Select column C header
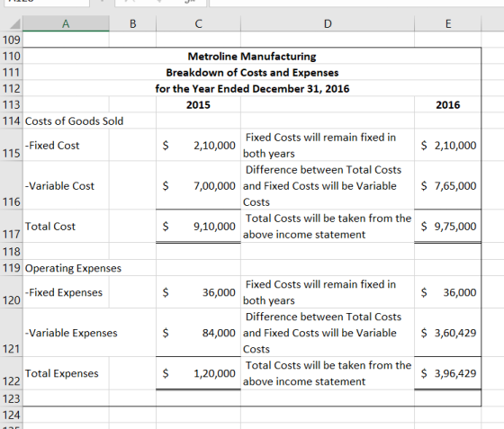This screenshot has height=429, width=504. [198, 23]
